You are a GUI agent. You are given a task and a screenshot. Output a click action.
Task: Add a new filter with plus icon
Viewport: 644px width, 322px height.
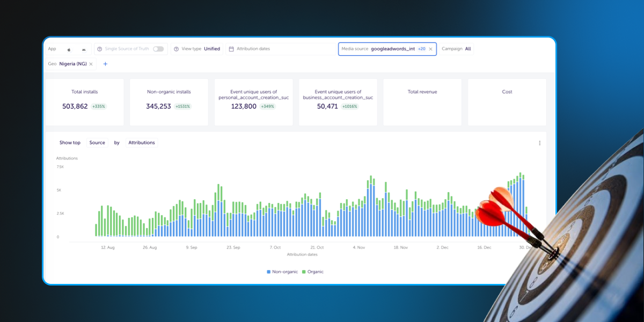[x=105, y=64]
